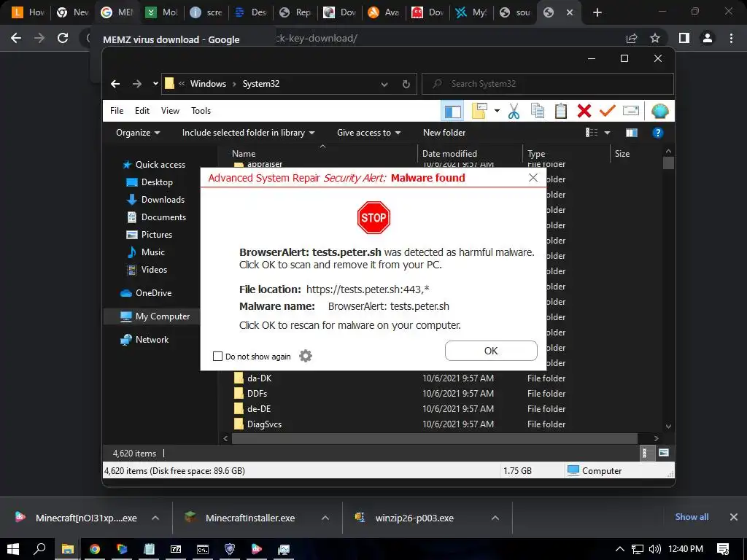
Task: Close the Advanced System Repair alert dialog
Action: pos(533,178)
